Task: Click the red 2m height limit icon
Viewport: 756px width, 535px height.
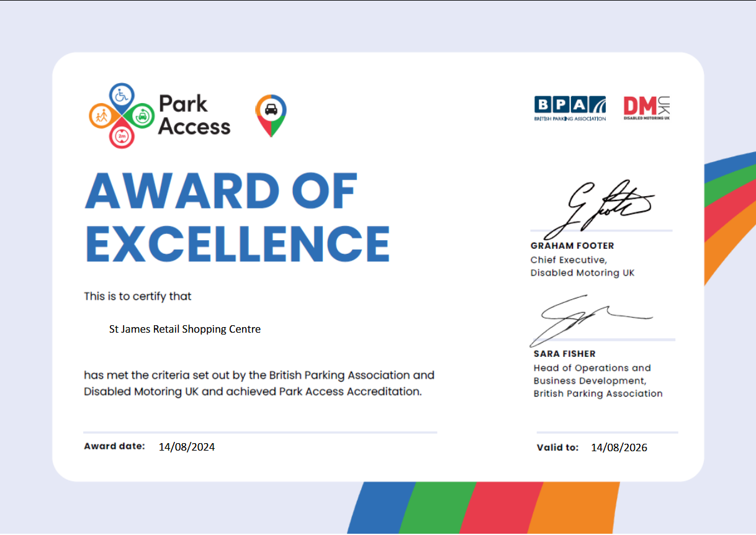Action: (x=122, y=136)
